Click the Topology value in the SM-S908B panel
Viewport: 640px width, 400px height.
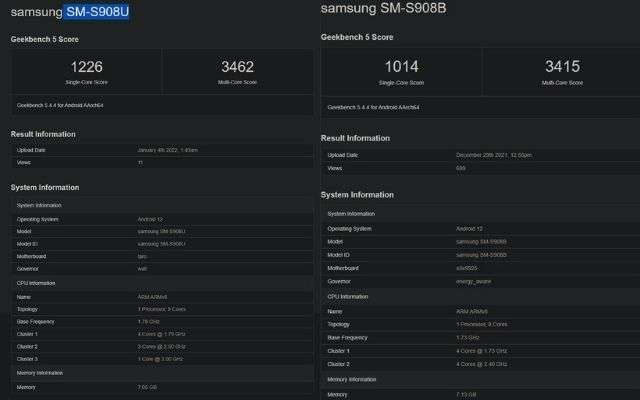pyautogui.click(x=482, y=324)
